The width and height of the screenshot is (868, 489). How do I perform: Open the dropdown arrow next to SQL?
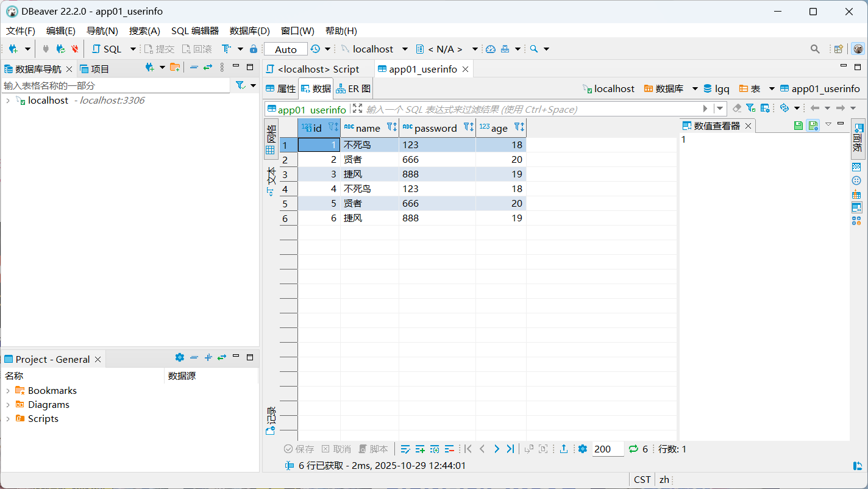(x=133, y=49)
